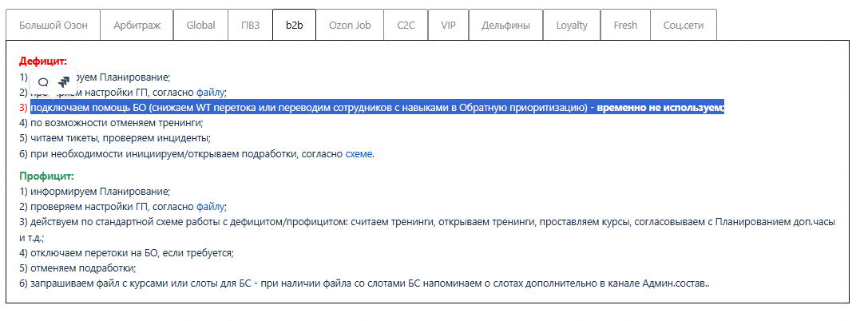Viewport: 868px width, 321px height.
Task: Click the active b2b tab
Action: pyautogui.click(x=294, y=25)
